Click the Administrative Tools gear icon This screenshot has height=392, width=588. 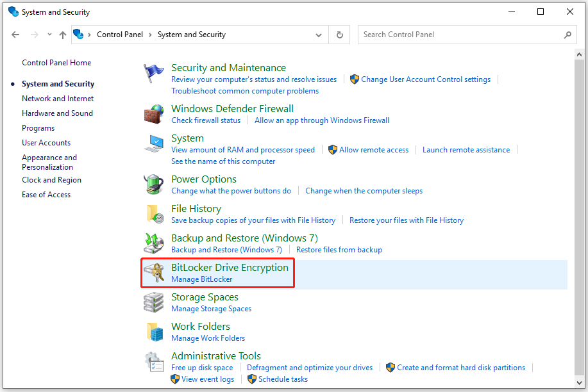click(155, 361)
